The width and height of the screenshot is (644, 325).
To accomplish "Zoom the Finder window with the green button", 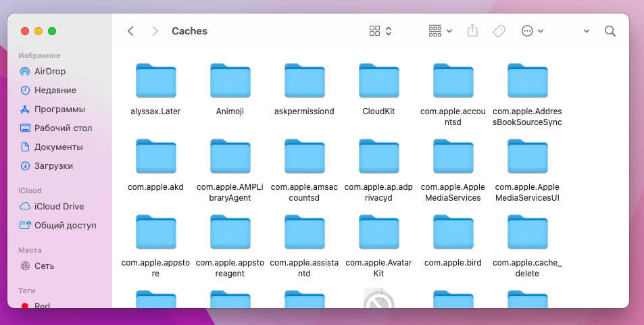I will [x=52, y=31].
